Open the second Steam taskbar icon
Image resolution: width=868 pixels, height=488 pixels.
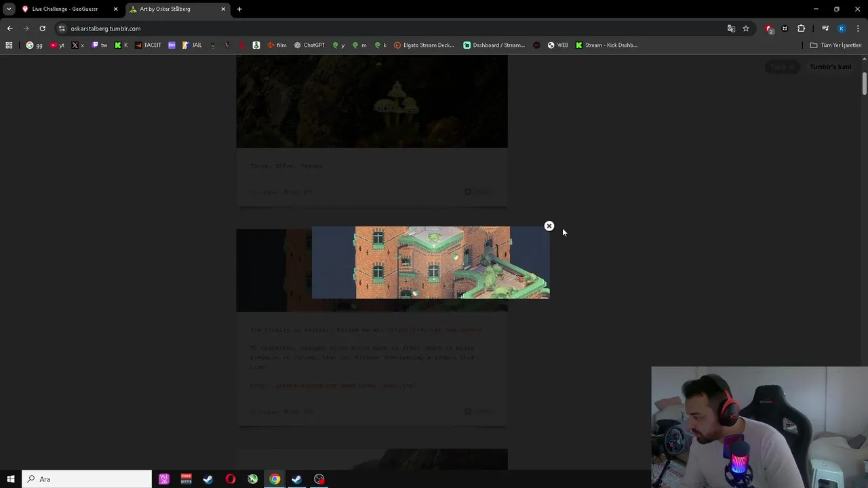(296, 479)
